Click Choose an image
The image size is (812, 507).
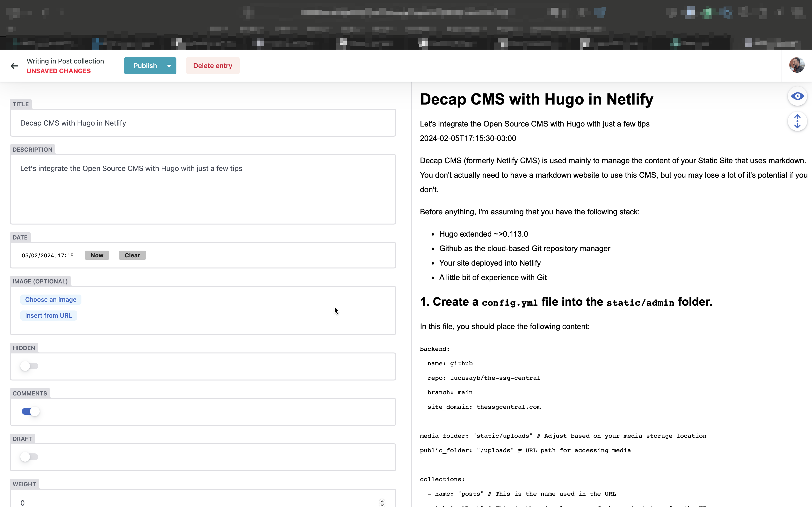tap(51, 299)
